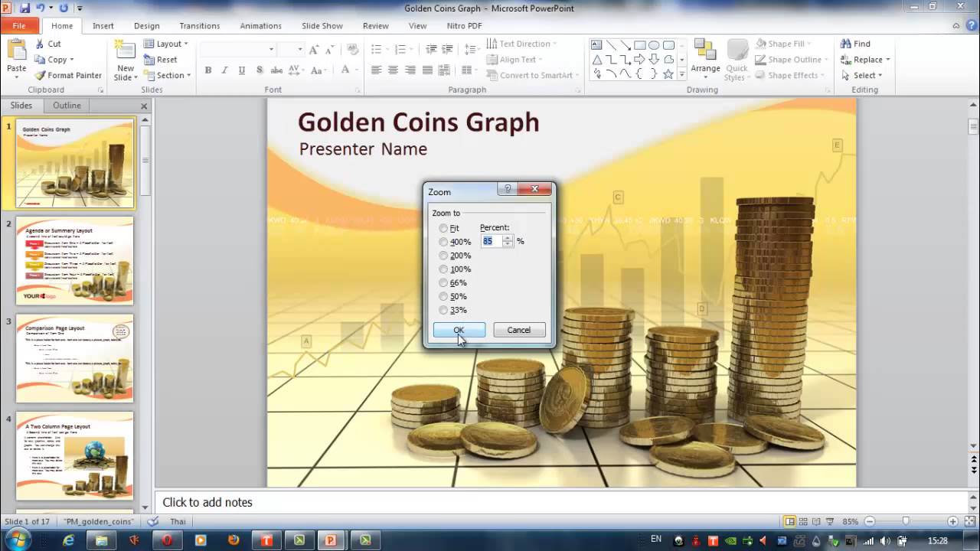Image resolution: width=980 pixels, height=551 pixels.
Task: Toggle Underline formatting in ribbon
Action: (x=242, y=70)
